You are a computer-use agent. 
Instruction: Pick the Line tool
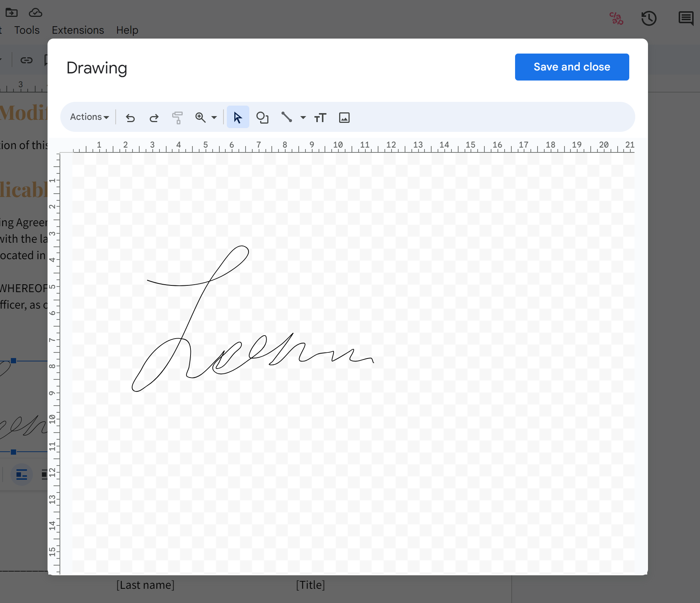click(286, 117)
